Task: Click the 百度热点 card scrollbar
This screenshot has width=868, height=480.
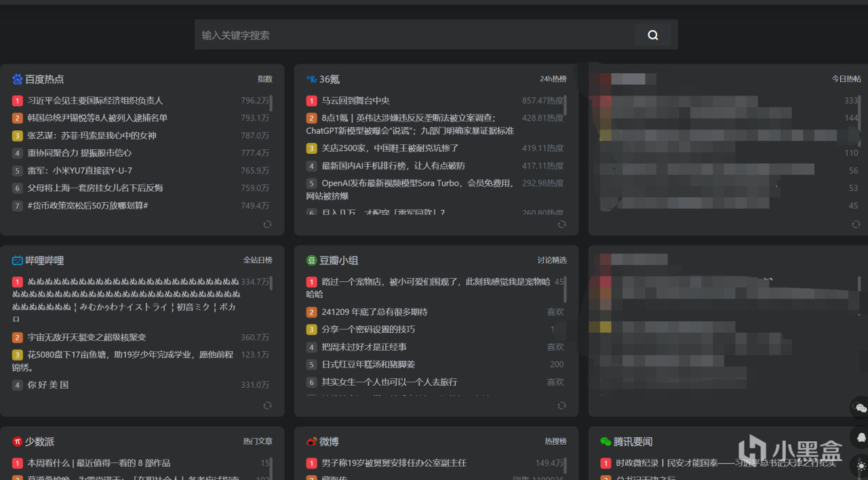Action: click(271, 103)
